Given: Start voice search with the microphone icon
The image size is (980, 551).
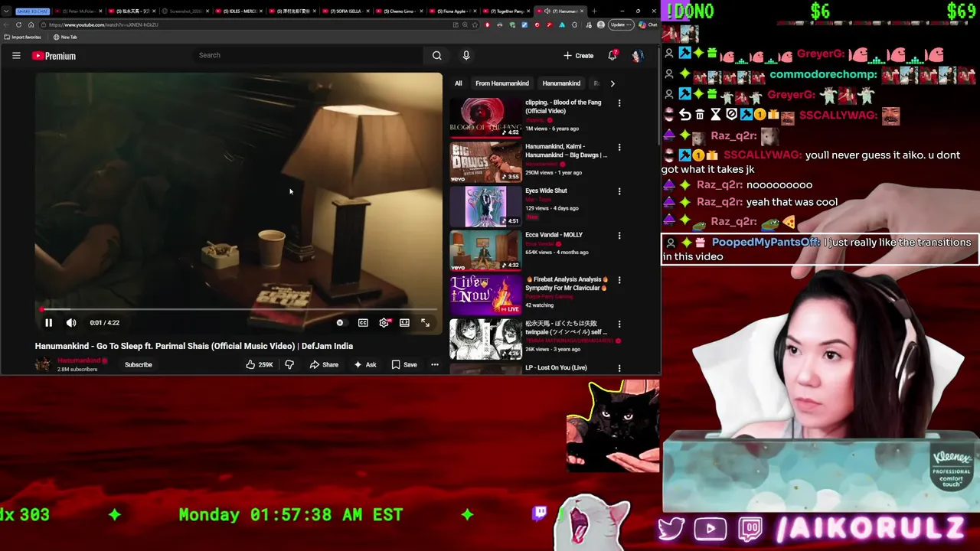Looking at the screenshot, I should pyautogui.click(x=465, y=55).
